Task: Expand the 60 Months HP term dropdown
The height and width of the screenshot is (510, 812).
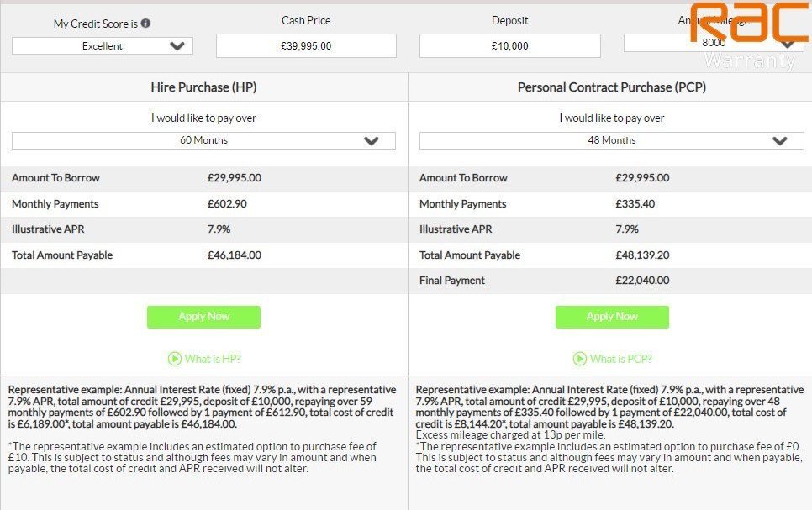Action: click(x=203, y=140)
